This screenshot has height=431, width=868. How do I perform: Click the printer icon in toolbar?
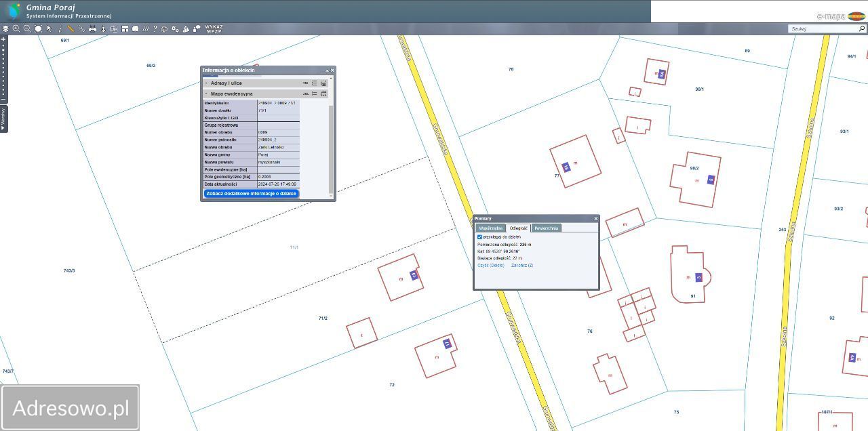[x=92, y=28]
